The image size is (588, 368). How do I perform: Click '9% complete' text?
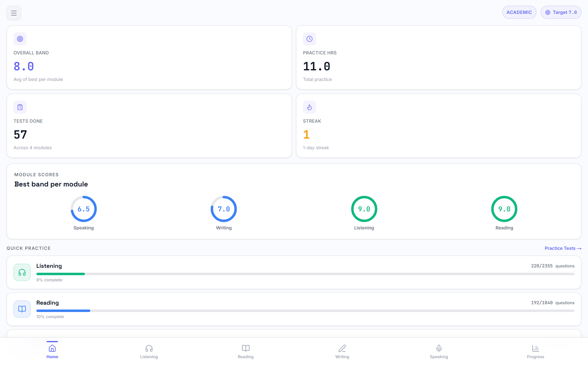(x=49, y=280)
